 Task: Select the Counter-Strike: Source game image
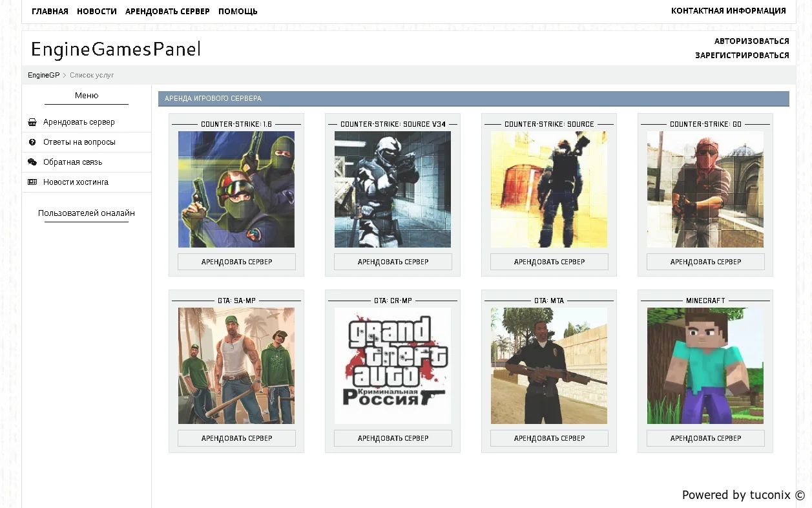tap(549, 189)
